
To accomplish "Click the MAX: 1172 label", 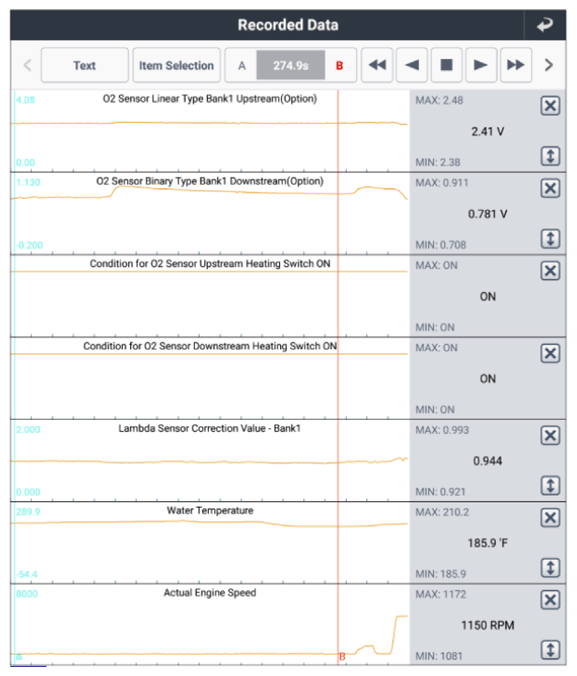I will point(441,595).
